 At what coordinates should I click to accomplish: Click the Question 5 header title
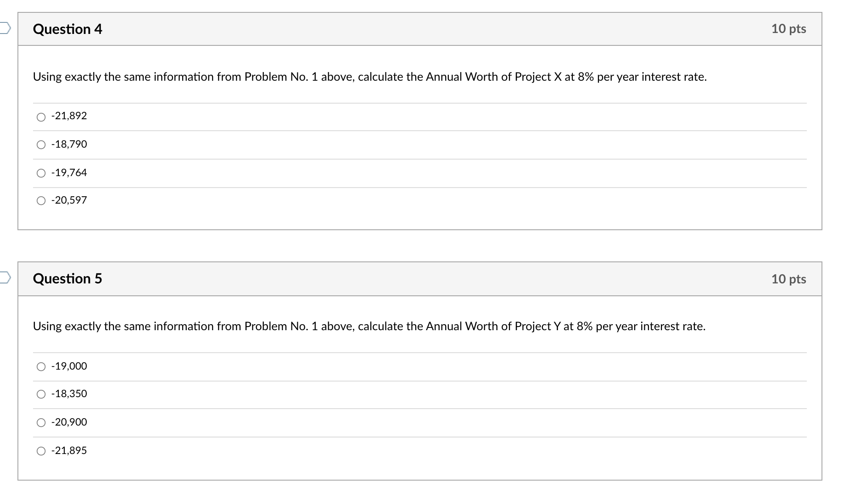pyautogui.click(x=68, y=278)
